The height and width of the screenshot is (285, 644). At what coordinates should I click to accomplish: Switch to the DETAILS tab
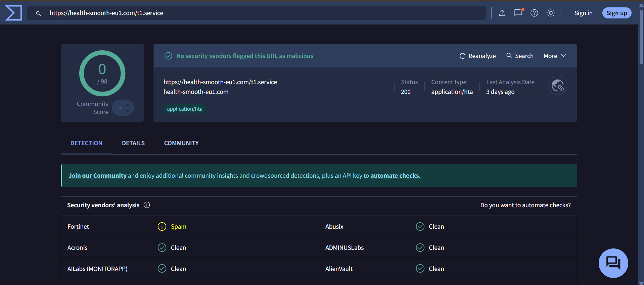tap(133, 143)
